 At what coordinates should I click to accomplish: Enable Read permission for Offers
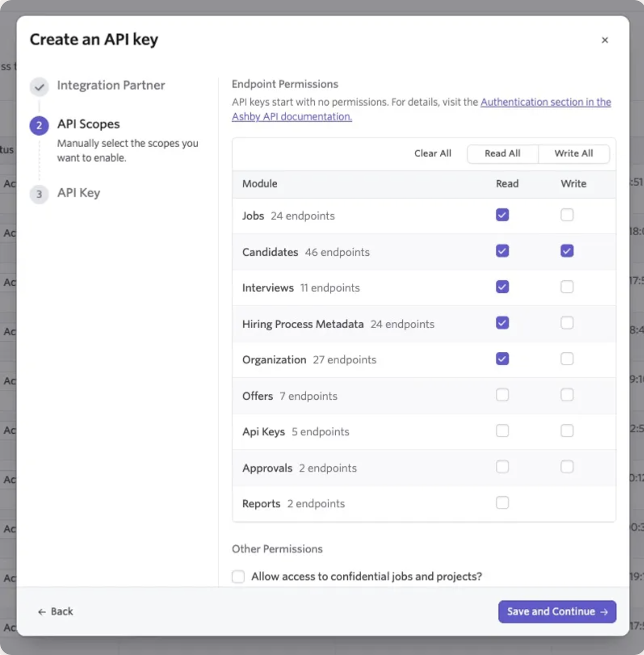pyautogui.click(x=502, y=395)
